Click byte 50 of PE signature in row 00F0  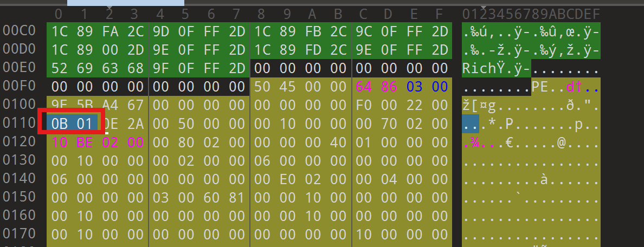(x=261, y=87)
